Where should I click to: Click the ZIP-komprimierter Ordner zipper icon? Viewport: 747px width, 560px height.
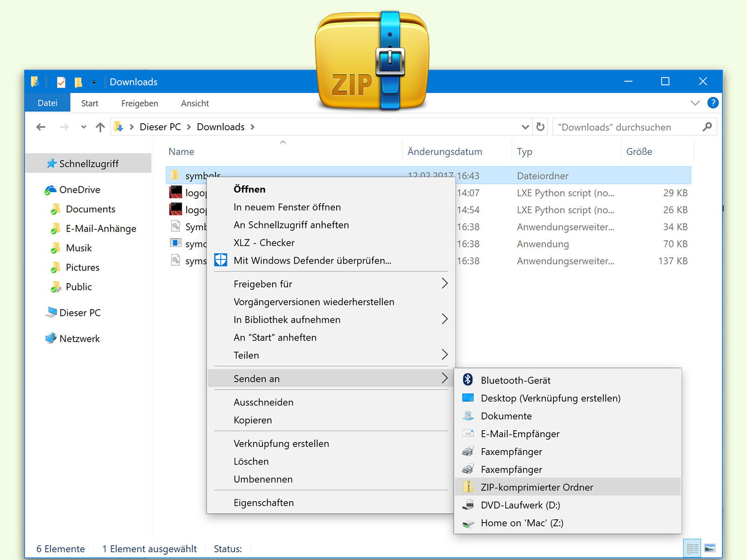tap(468, 487)
